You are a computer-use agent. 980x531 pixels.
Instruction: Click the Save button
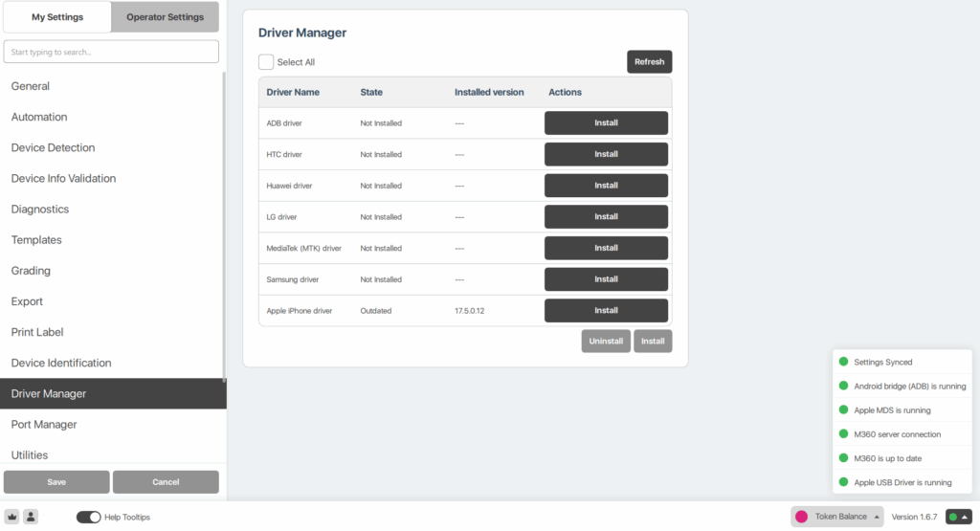coord(56,482)
